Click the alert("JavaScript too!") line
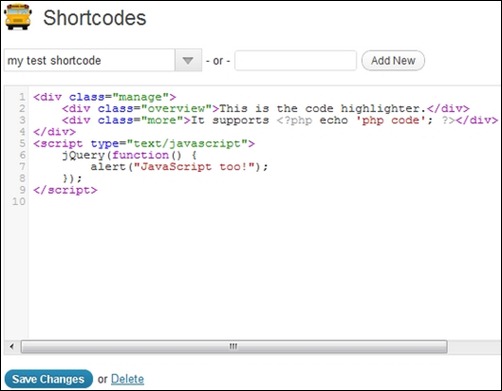Viewport: 502px width, 391px height. coord(179,167)
